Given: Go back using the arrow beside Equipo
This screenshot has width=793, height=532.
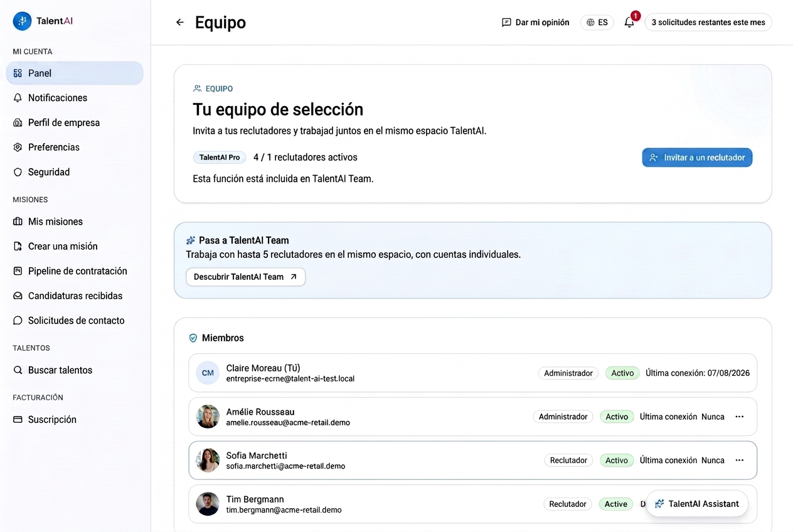Looking at the screenshot, I should pyautogui.click(x=180, y=23).
